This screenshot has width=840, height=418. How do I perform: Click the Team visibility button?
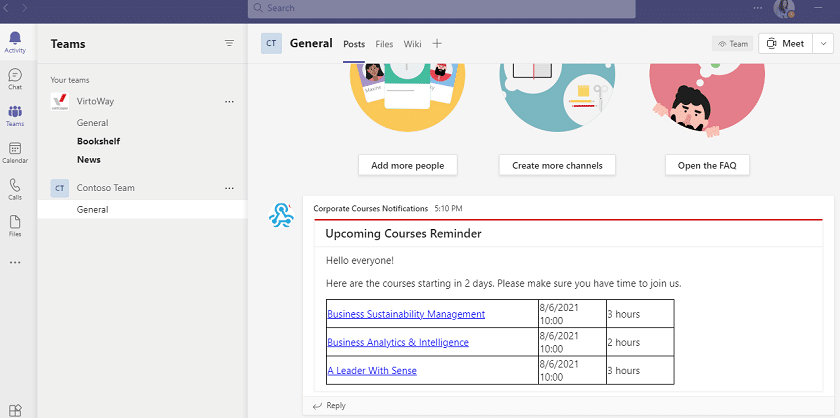732,44
